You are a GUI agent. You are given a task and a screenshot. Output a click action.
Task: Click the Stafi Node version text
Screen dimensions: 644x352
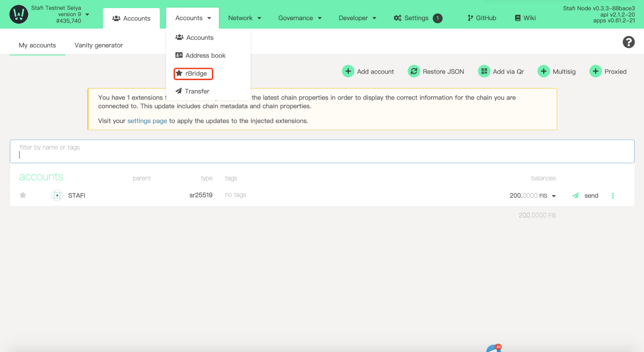(x=599, y=8)
